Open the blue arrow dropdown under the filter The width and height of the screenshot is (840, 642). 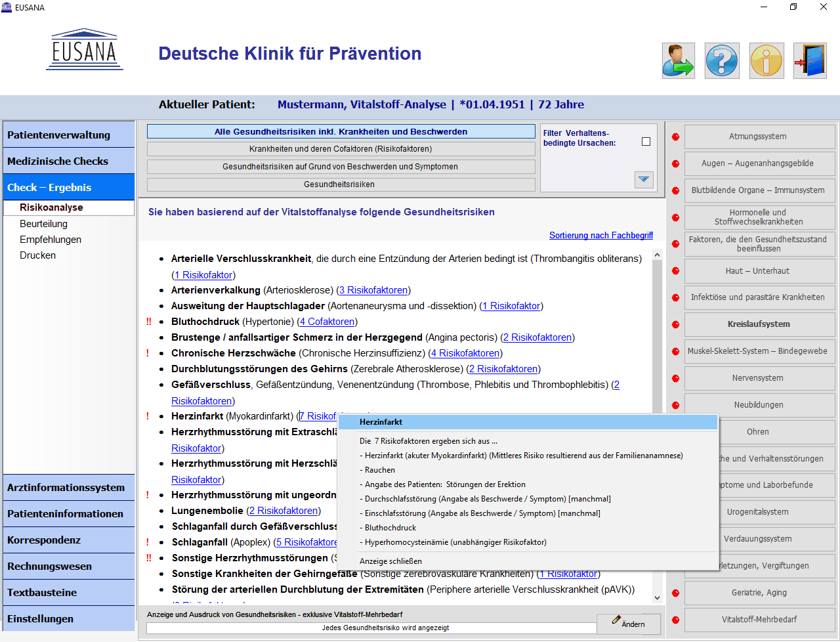click(x=644, y=179)
